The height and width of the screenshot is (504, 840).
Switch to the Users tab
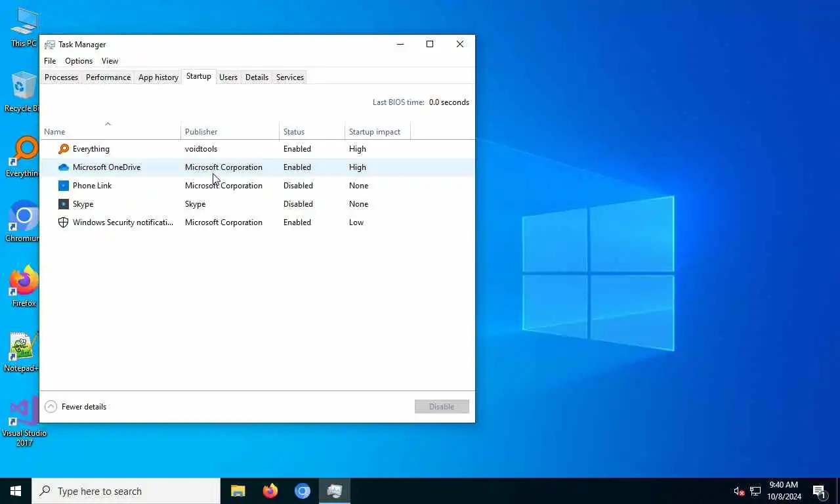[228, 77]
